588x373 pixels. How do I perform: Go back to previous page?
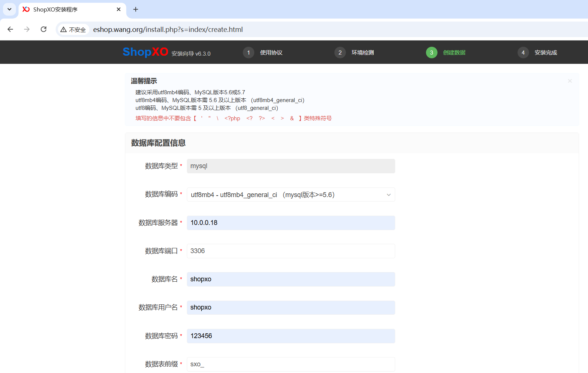click(x=10, y=29)
